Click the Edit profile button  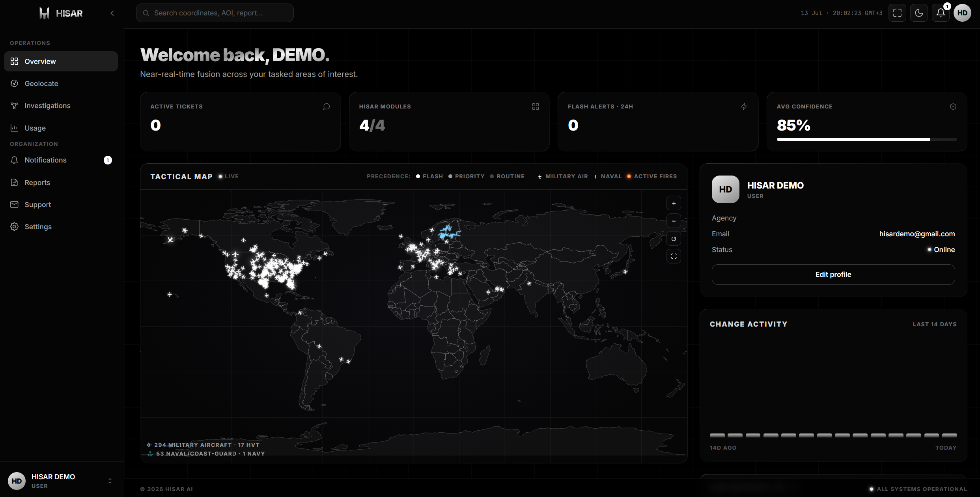(x=833, y=275)
